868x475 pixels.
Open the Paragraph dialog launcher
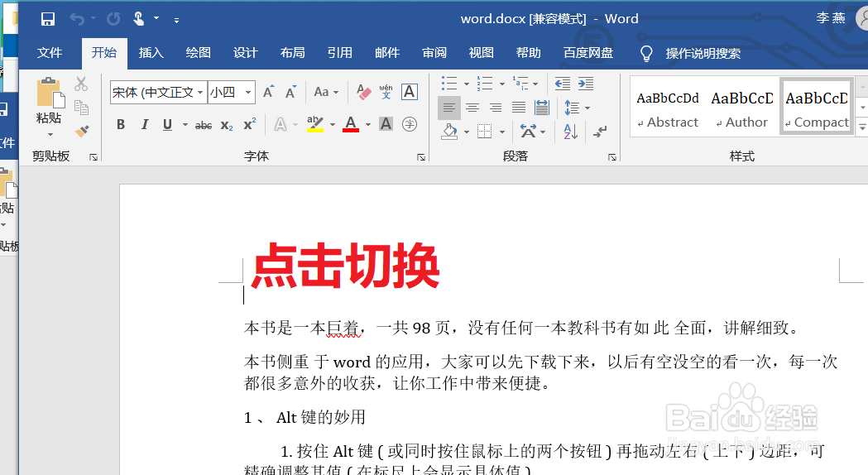[612, 157]
